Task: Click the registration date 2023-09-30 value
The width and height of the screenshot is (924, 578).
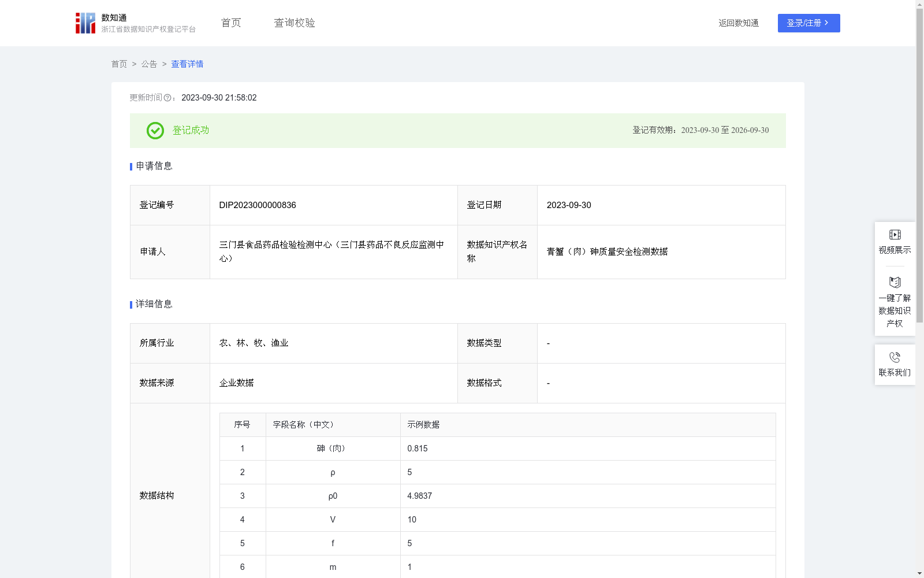Action: pyautogui.click(x=569, y=205)
